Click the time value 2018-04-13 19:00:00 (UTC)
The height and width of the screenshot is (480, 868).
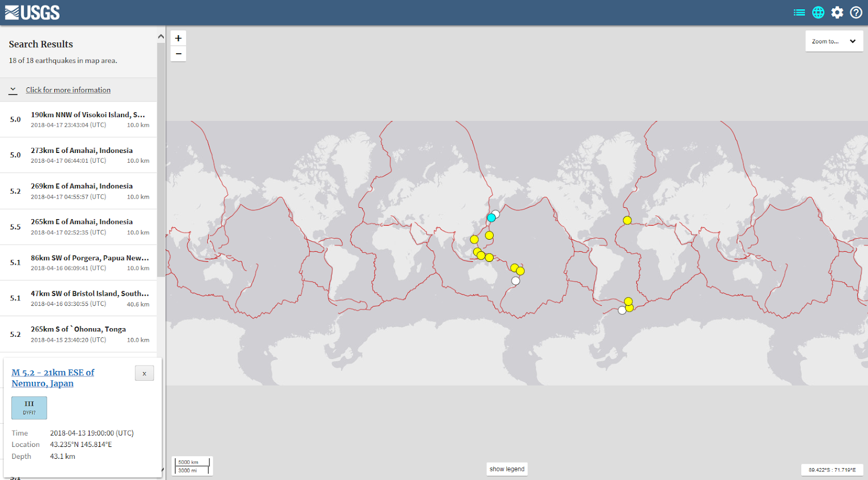[92, 433]
